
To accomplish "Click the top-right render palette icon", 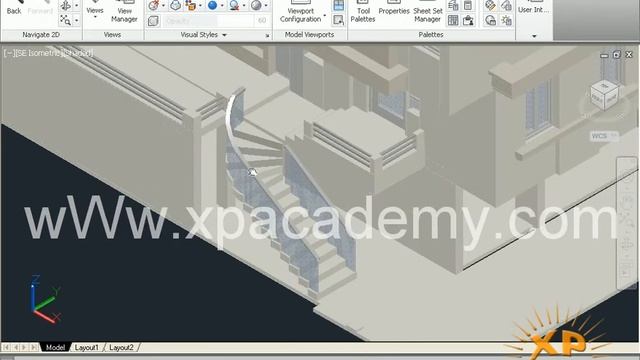I will click(507, 5).
